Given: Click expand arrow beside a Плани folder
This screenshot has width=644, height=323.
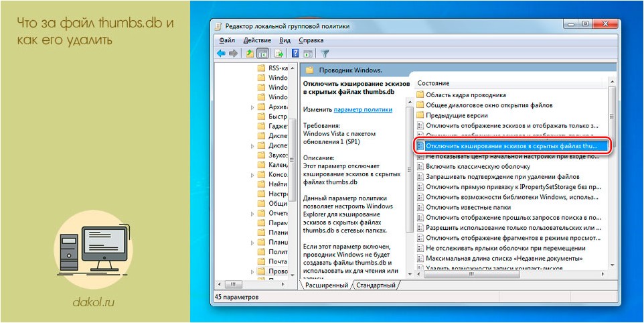Looking at the screenshot, I should point(252,243).
